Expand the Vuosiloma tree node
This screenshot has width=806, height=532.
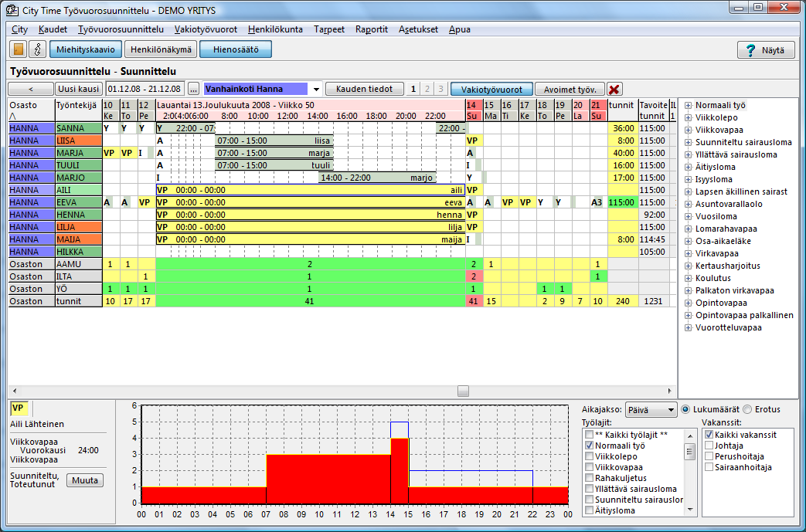pos(689,216)
